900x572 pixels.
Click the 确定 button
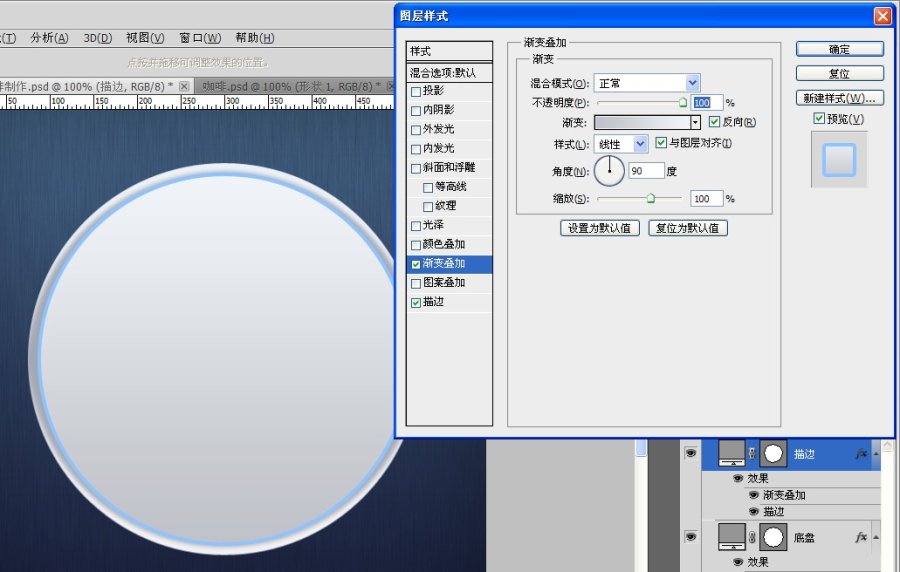[x=839, y=49]
